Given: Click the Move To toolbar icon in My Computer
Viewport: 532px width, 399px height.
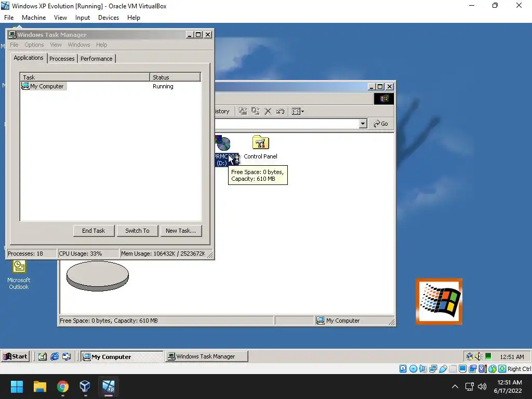Looking at the screenshot, I should coord(243,111).
